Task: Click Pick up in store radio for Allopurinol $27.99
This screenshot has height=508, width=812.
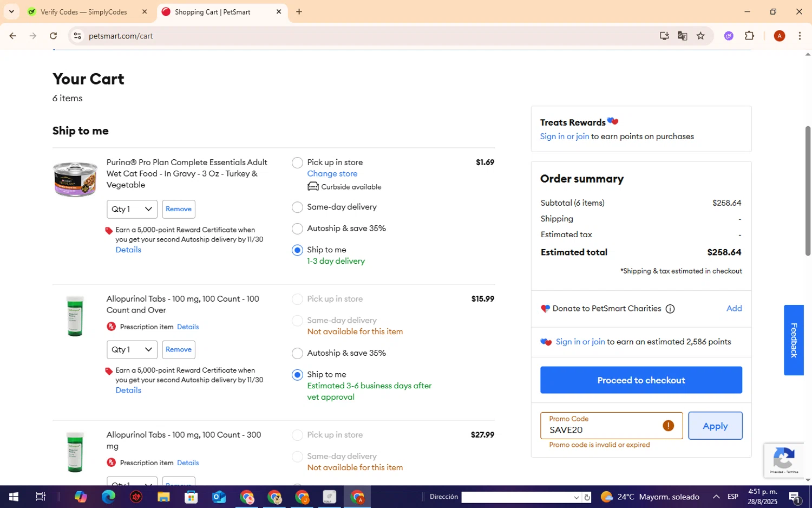Action: [x=297, y=435]
